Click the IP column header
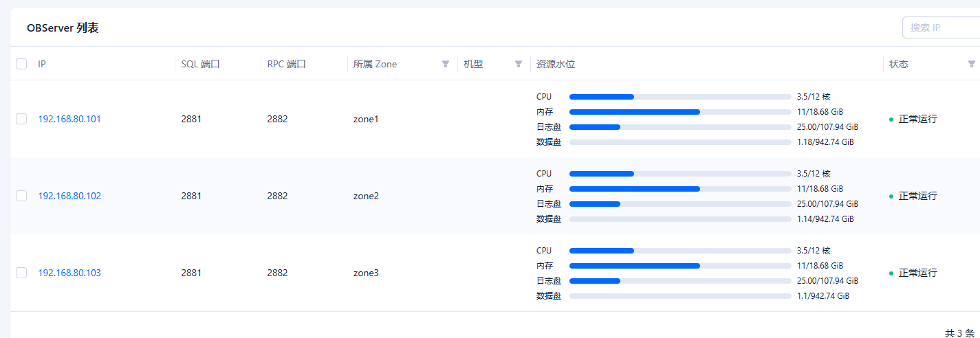The width and height of the screenshot is (980, 338). 42,64
